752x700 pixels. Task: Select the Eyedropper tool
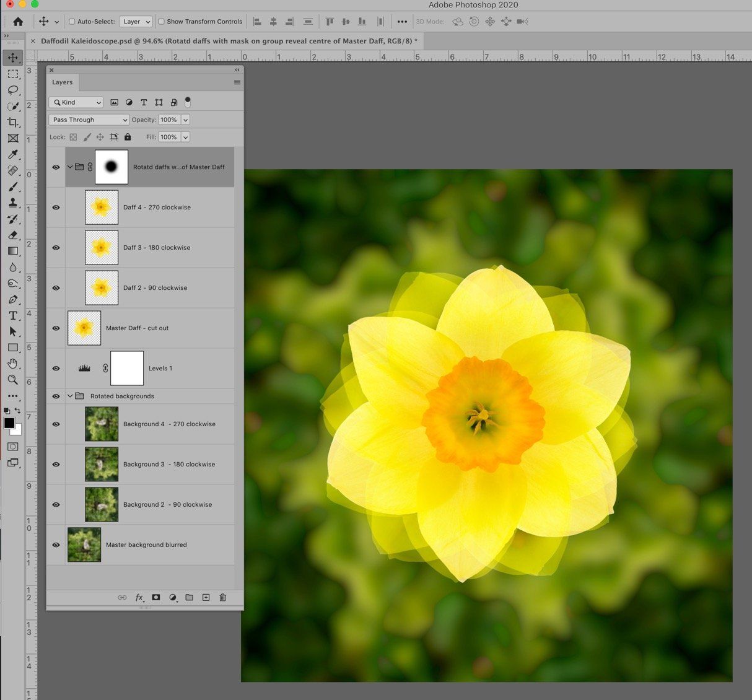(x=12, y=155)
